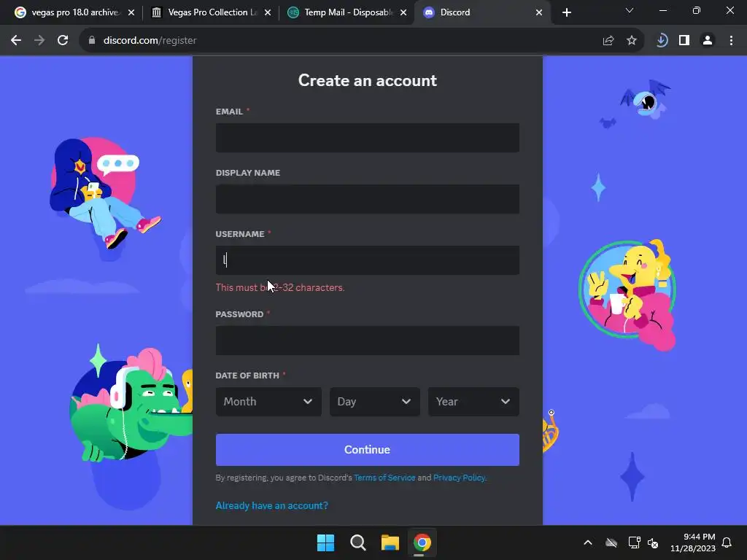747x560 pixels.
Task: Click the DATE OF BIRTH label
Action: pos(247,376)
